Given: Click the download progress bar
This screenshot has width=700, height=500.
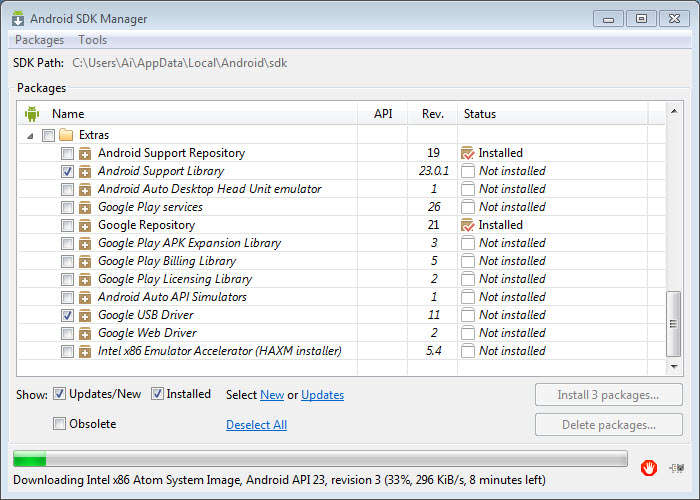Looking at the screenshot, I should (320, 460).
